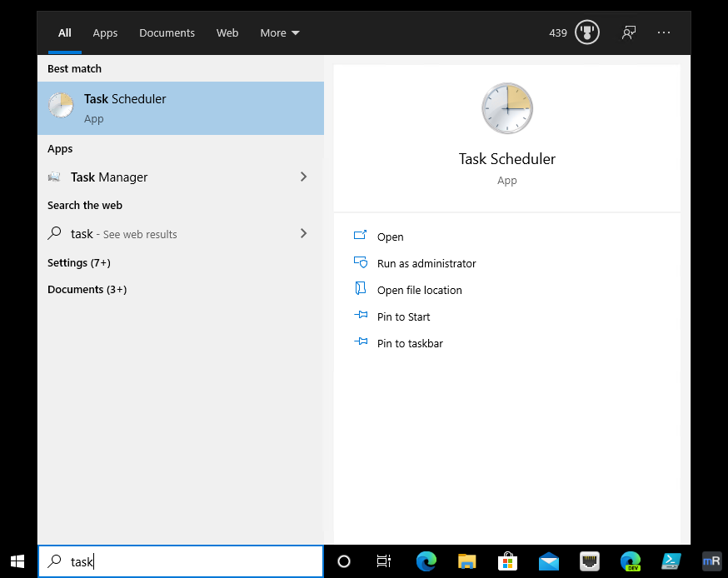Open Cortana circle on taskbar

click(344, 561)
